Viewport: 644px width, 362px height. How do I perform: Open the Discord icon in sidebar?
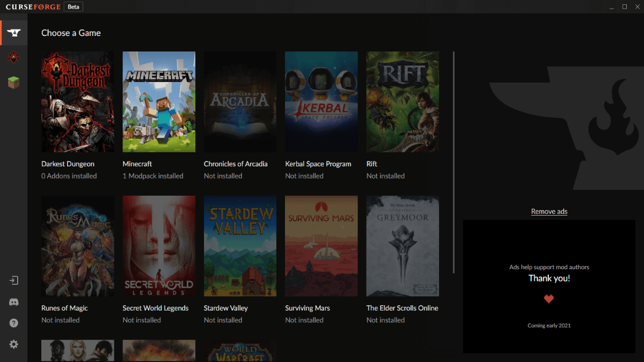point(14,302)
